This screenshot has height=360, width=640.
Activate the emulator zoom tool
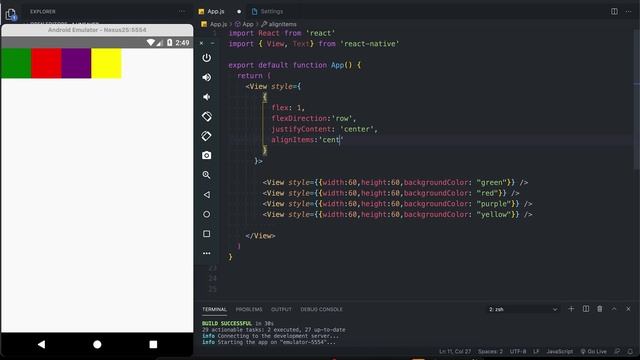[207, 175]
